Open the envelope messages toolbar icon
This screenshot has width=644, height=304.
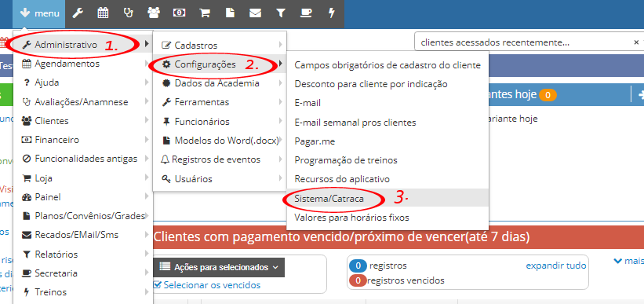pyautogui.click(x=255, y=13)
